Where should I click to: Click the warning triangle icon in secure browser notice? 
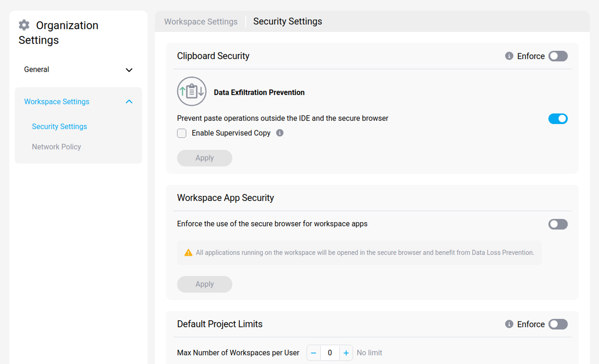coord(188,253)
